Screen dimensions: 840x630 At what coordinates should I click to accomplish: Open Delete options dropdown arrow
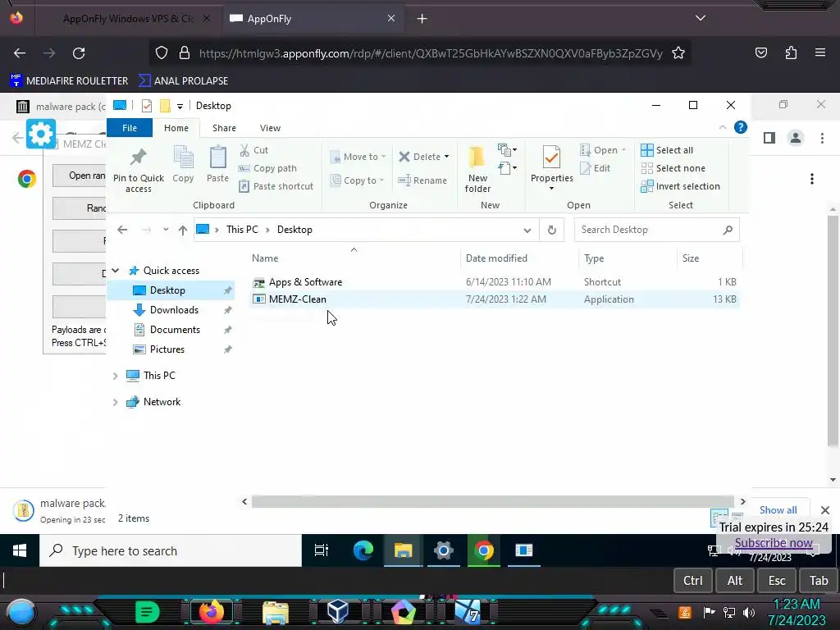[447, 157]
